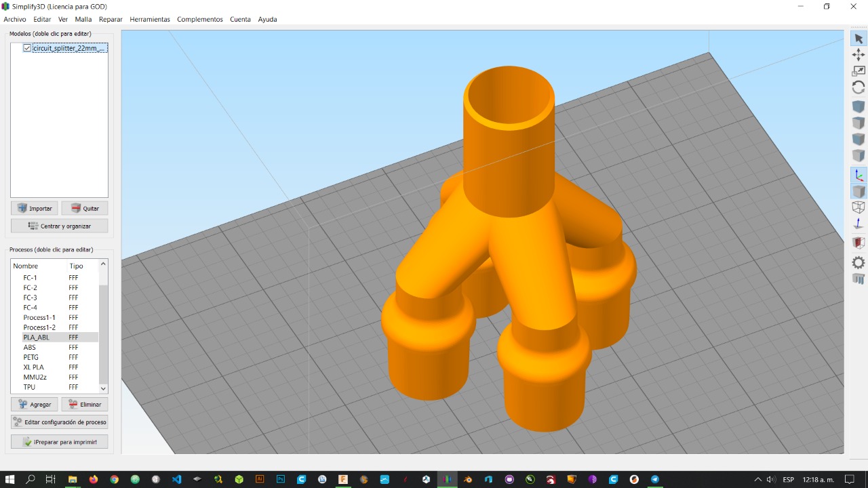The width and height of the screenshot is (868, 488).
Task: Open the cross section tool
Action: (859, 242)
